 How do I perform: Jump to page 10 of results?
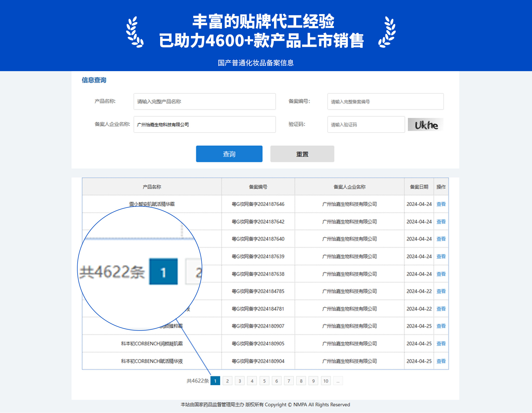(326, 381)
